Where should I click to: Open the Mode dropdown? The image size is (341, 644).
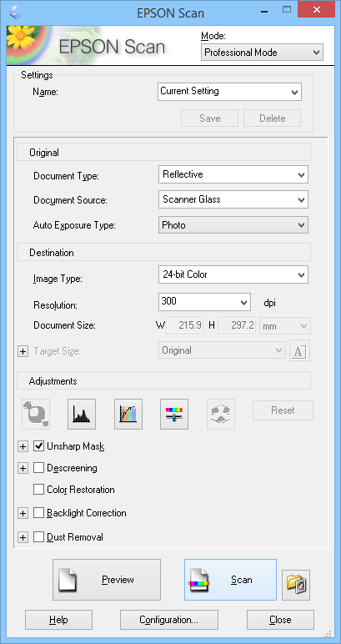tap(263, 53)
